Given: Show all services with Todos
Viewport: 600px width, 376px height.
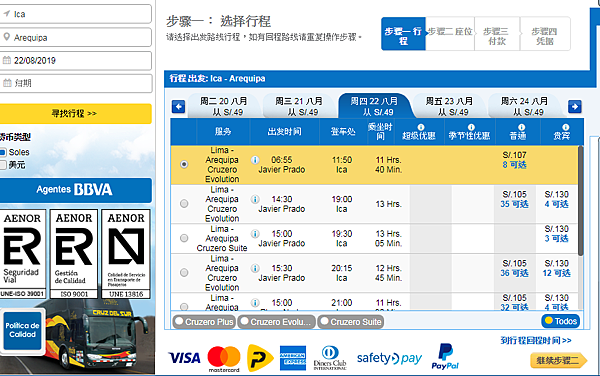Looking at the screenshot, I should tap(561, 321).
